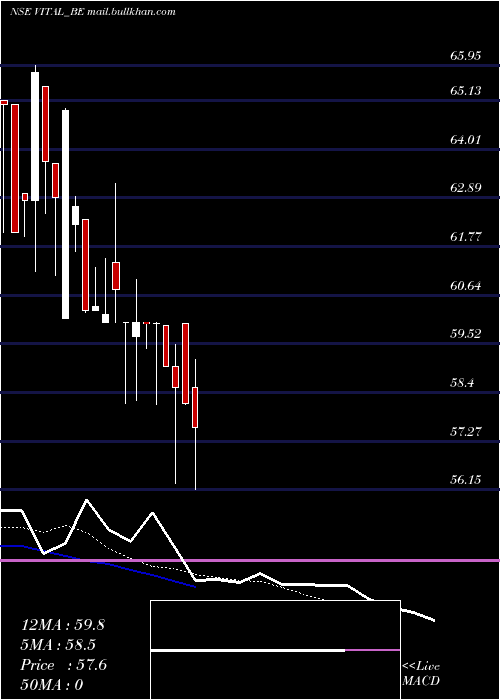Image resolution: width=500 pixels, height=700 pixels.
Task: Click the last red candlestick on the right
Action: pos(195,407)
